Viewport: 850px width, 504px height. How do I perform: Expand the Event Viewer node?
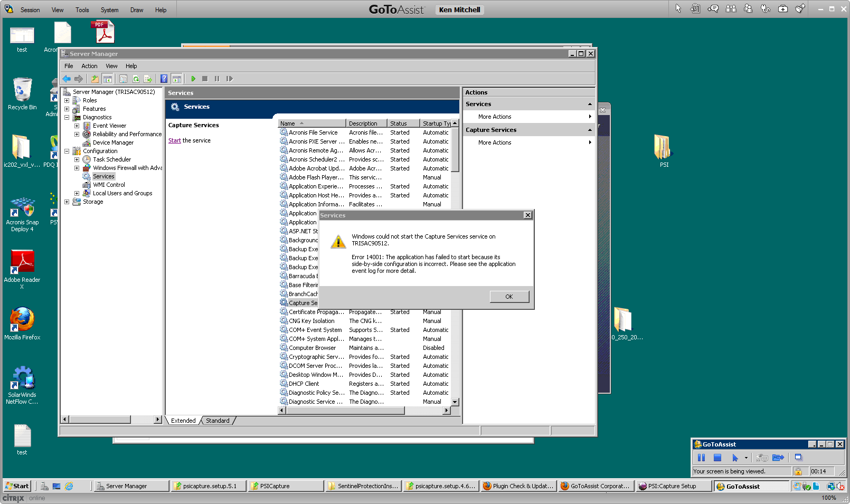(77, 126)
